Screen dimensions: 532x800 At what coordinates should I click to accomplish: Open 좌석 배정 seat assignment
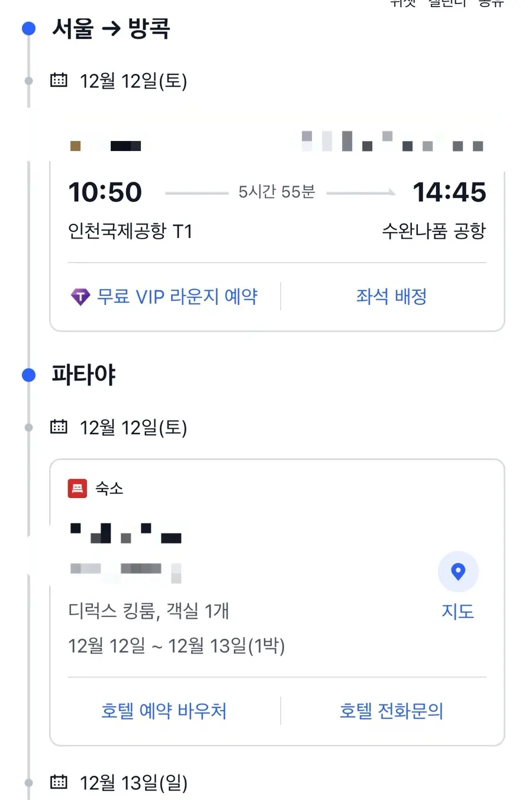(391, 297)
